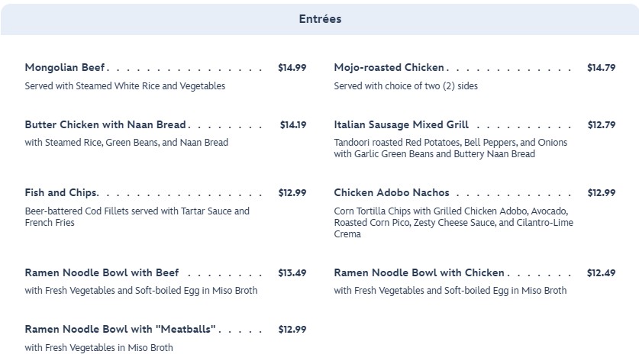Image resolution: width=639 pixels, height=364 pixels.
Task: Select the $13.49 Ramen with Beef price
Action: [292, 272]
